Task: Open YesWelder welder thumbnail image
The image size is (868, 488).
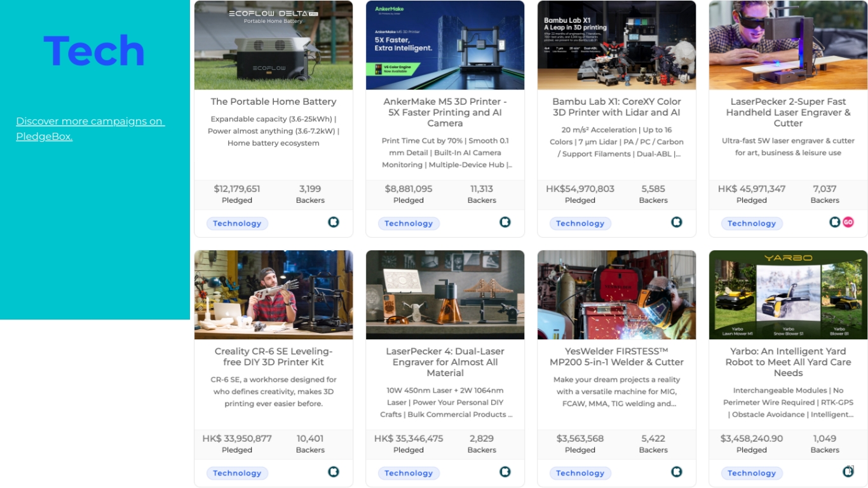Action: tap(617, 295)
